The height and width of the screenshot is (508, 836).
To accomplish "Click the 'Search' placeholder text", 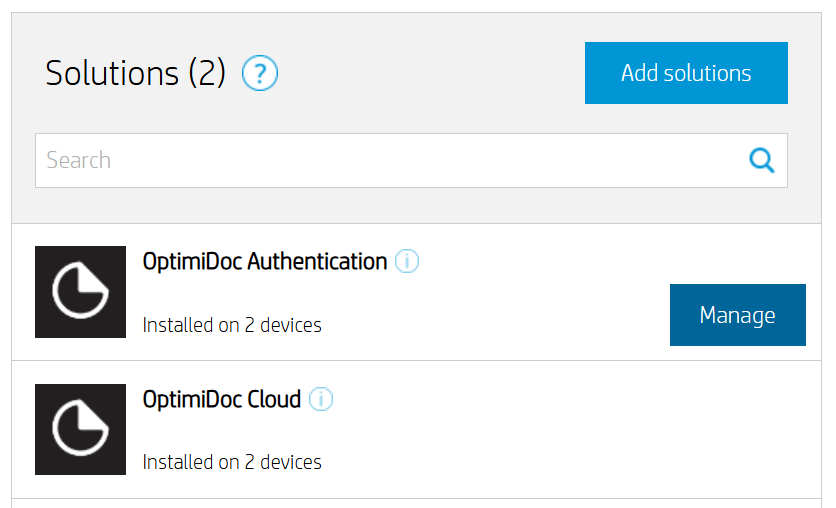I will coord(79,160).
